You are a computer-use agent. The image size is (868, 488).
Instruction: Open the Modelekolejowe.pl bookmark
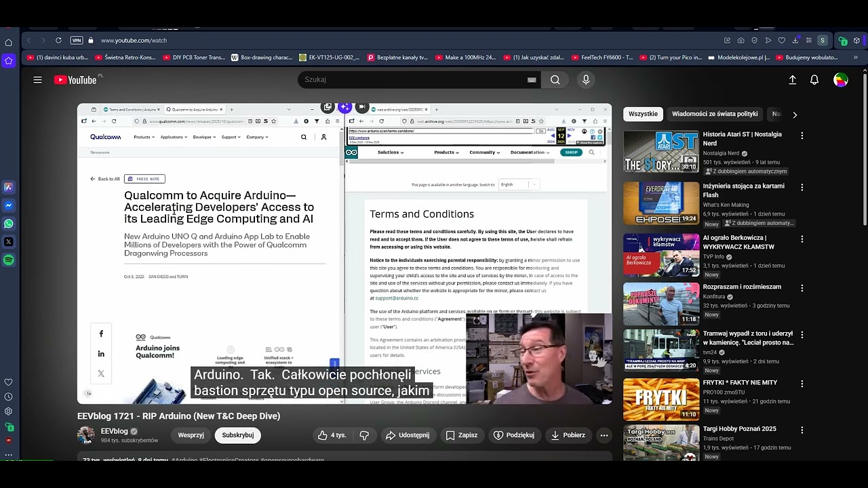(x=738, y=58)
